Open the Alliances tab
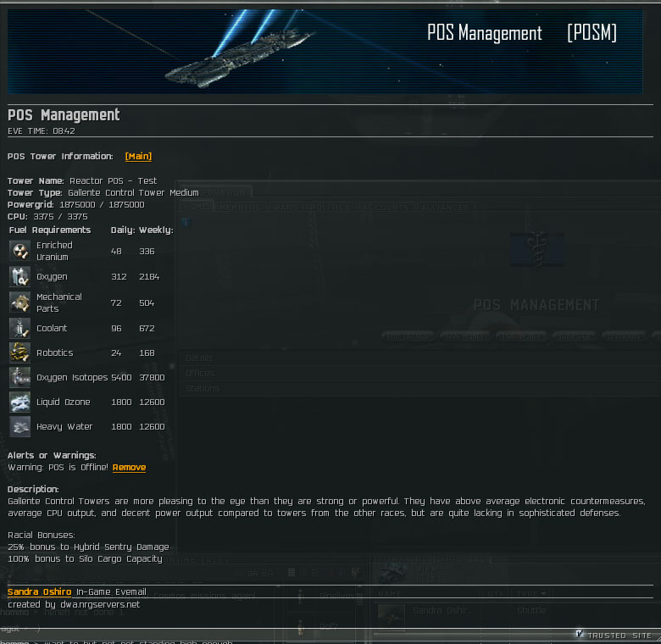 pyautogui.click(x=444, y=207)
